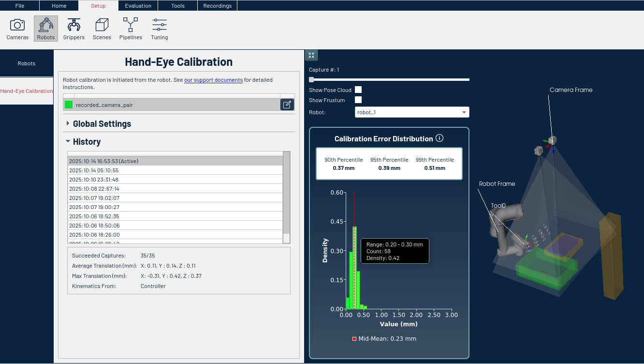Click the Capture # slider handle
This screenshot has height=364, width=644.
pyautogui.click(x=311, y=79)
